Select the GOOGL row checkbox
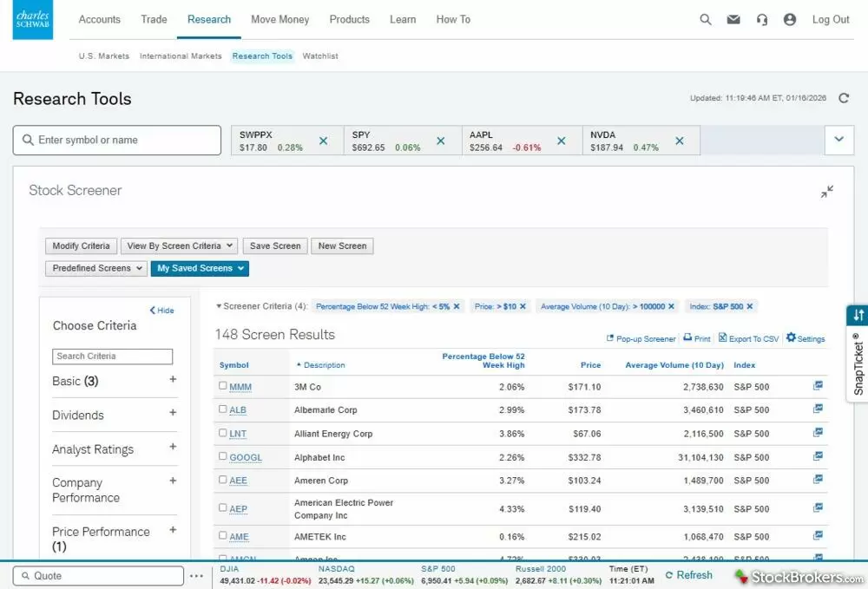 click(223, 456)
